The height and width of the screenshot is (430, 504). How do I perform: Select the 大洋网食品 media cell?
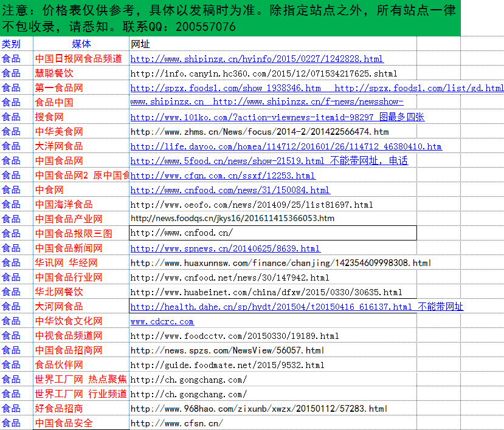(x=81, y=146)
